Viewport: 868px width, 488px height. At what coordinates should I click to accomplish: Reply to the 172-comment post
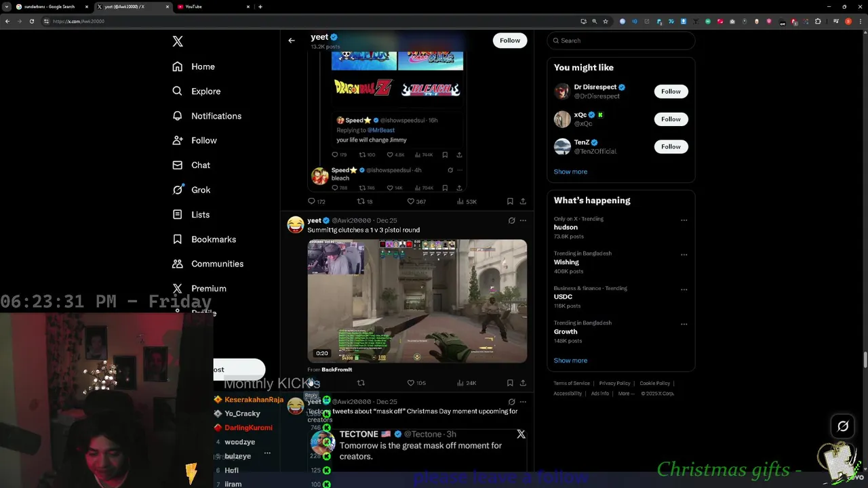coord(317,201)
